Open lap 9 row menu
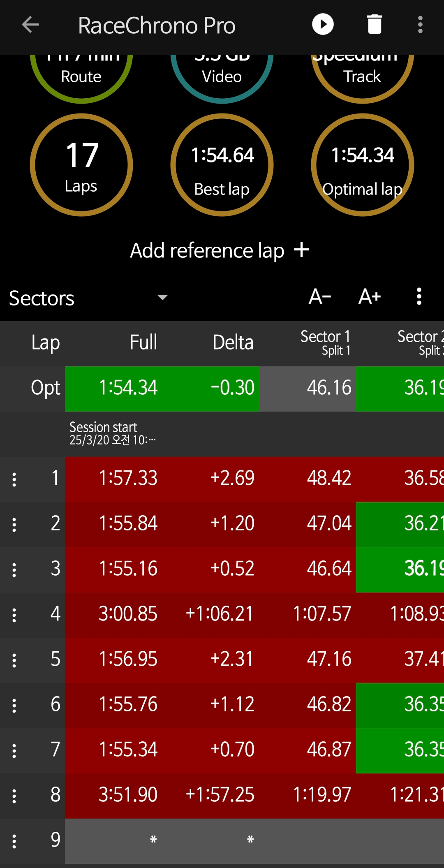The width and height of the screenshot is (444, 868). [x=14, y=841]
